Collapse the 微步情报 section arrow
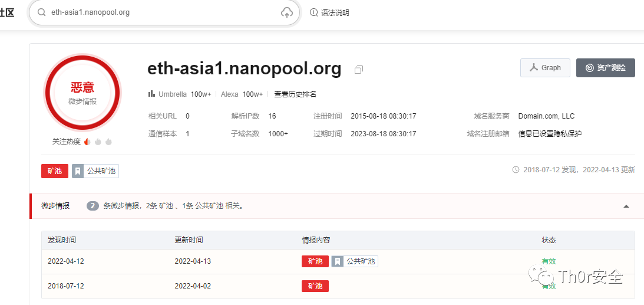 point(626,206)
